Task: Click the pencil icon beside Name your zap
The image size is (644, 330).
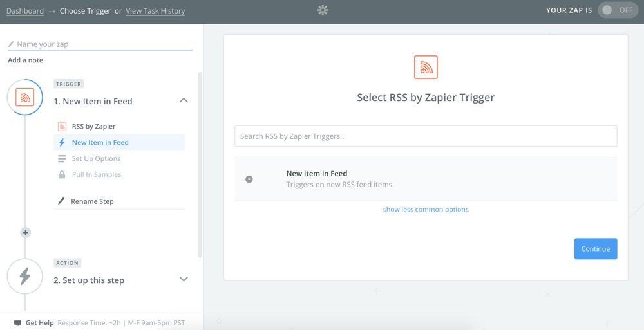Action: (x=11, y=44)
